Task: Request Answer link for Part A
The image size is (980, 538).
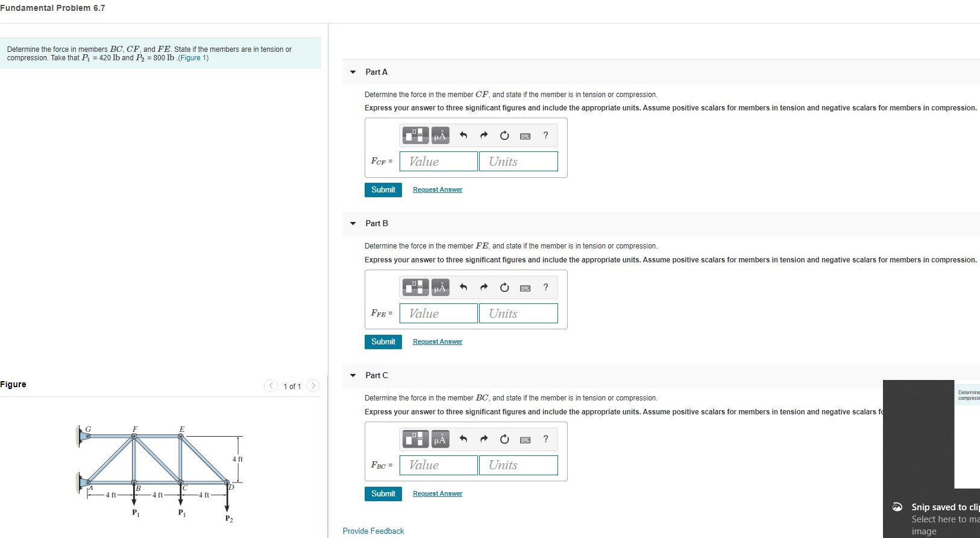Action: (438, 189)
